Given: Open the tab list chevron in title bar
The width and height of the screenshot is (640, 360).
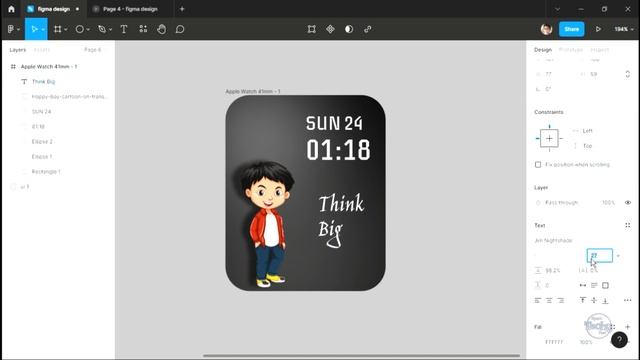Looking at the screenshot, I should point(557,9).
